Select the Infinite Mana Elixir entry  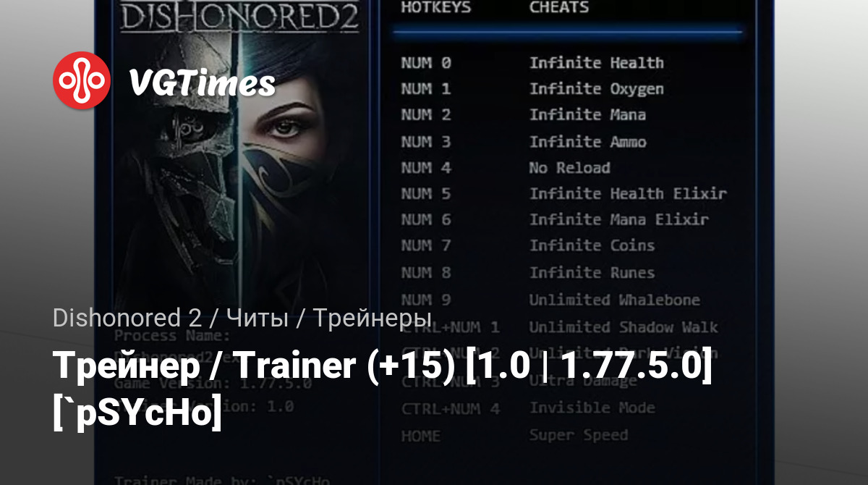coord(618,219)
